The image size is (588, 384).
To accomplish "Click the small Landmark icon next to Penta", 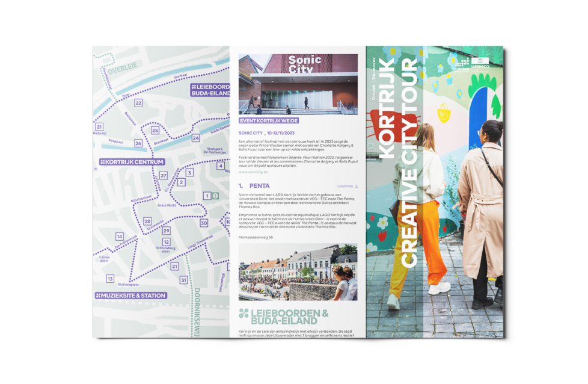I will pyautogui.click(x=357, y=186).
